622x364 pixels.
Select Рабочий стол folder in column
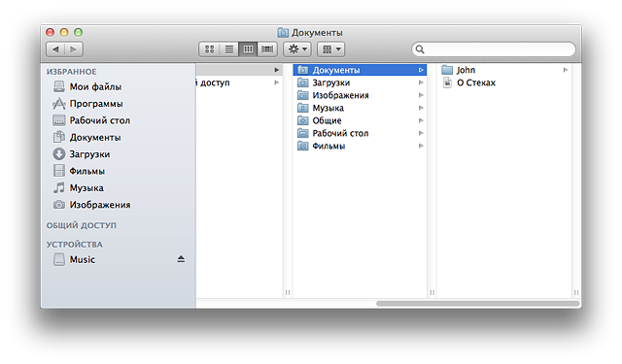(x=360, y=134)
